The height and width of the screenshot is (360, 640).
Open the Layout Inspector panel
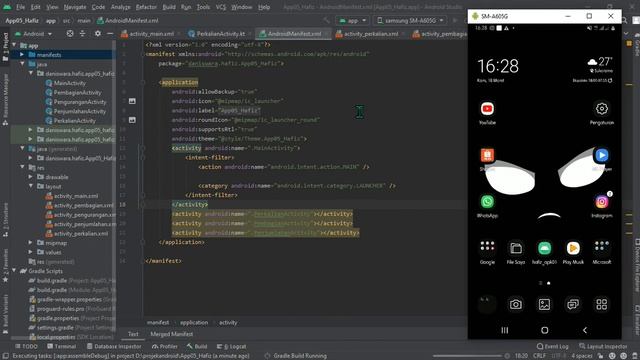[603, 346]
